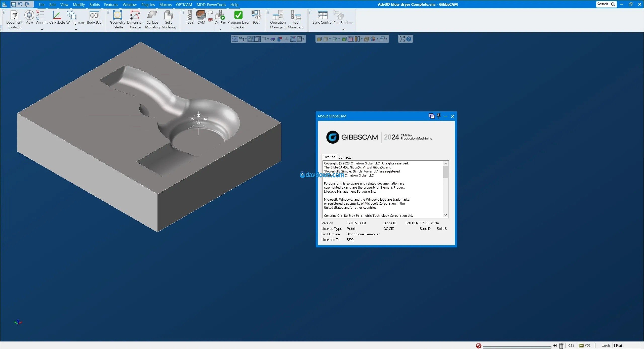This screenshot has width=644, height=349.
Task: Toggle the show stock box icon
Action: pos(257,39)
